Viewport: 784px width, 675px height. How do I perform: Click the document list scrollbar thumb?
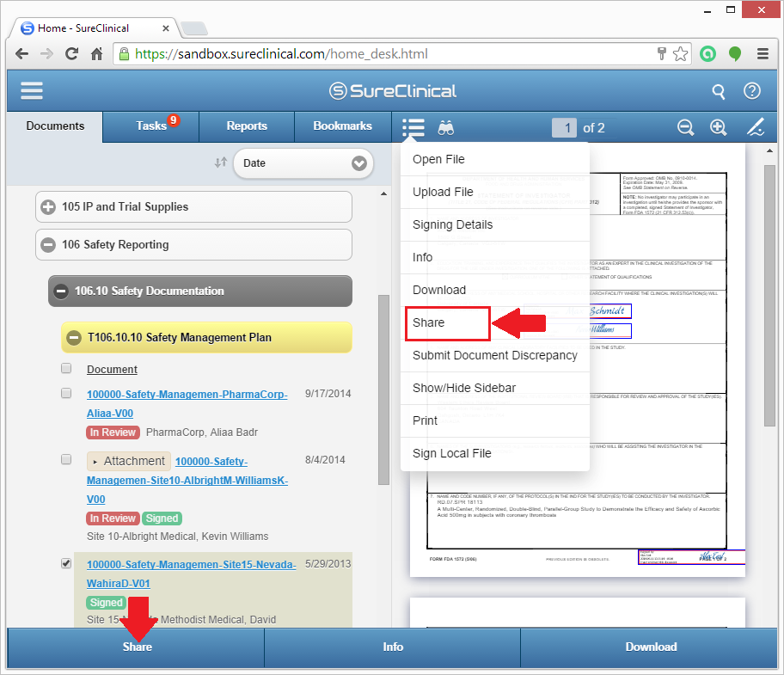click(383, 390)
